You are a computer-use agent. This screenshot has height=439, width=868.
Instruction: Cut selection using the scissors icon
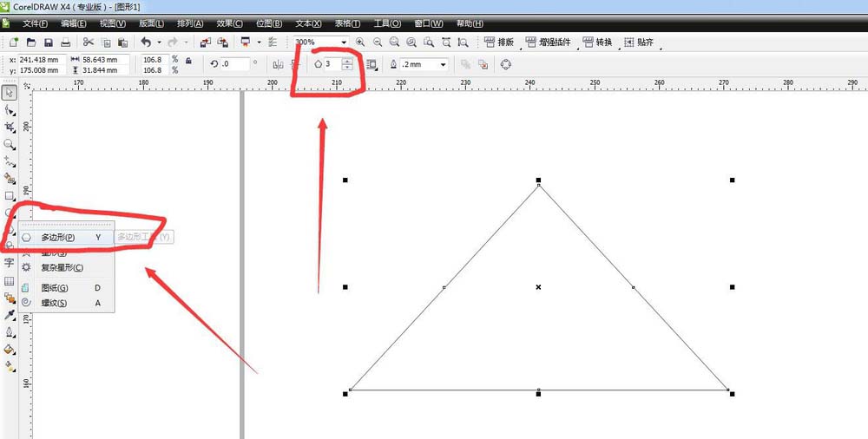pos(88,42)
